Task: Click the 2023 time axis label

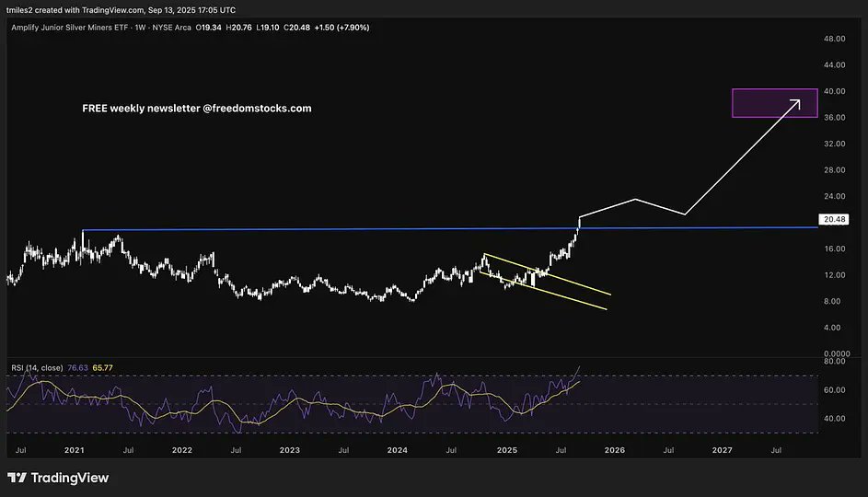Action: [x=290, y=450]
